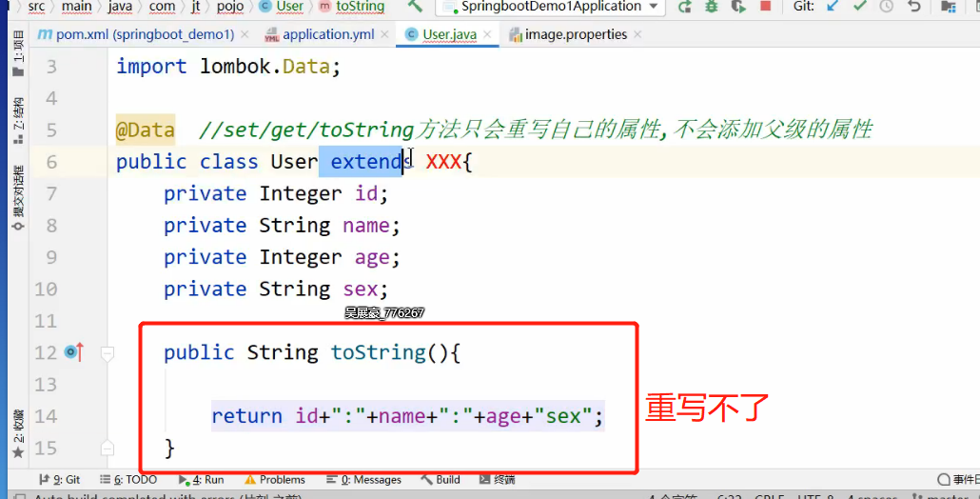This screenshot has height=499, width=980.
Task: Run with coverage icon in toolbar
Action: pyautogui.click(x=738, y=7)
